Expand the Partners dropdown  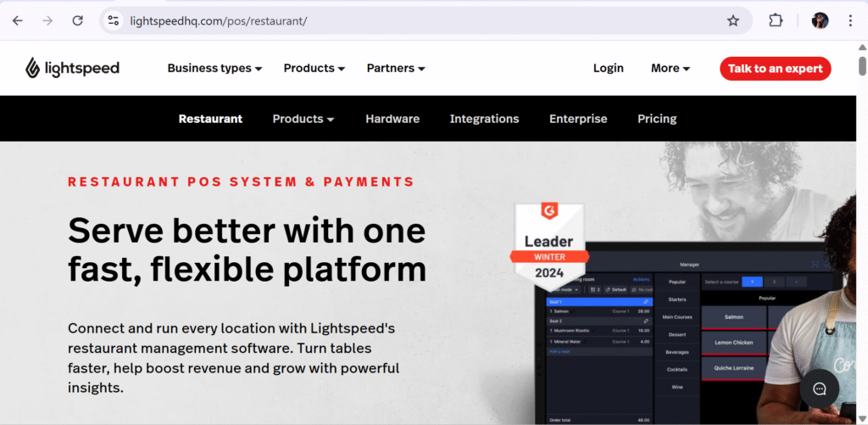click(x=396, y=68)
